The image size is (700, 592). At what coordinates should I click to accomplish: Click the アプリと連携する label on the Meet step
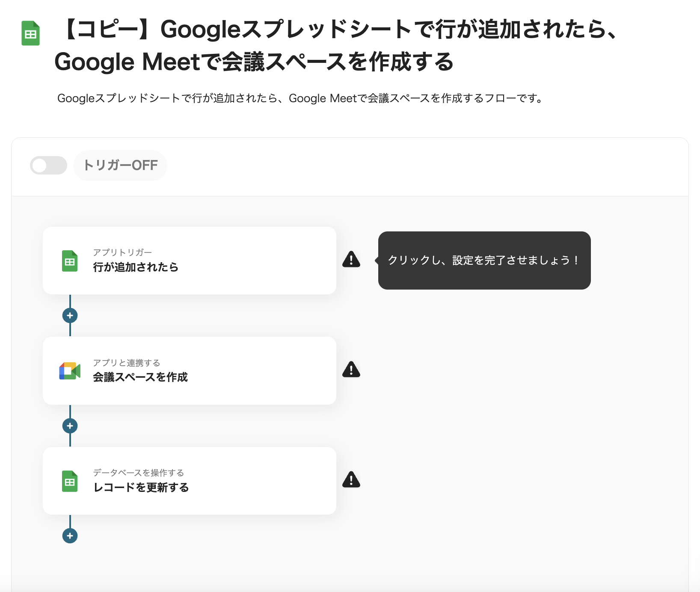point(127,363)
